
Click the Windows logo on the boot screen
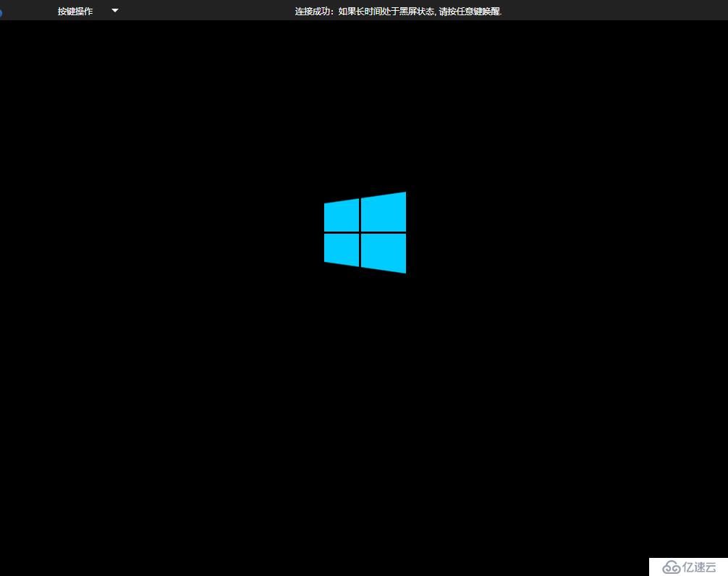(365, 232)
